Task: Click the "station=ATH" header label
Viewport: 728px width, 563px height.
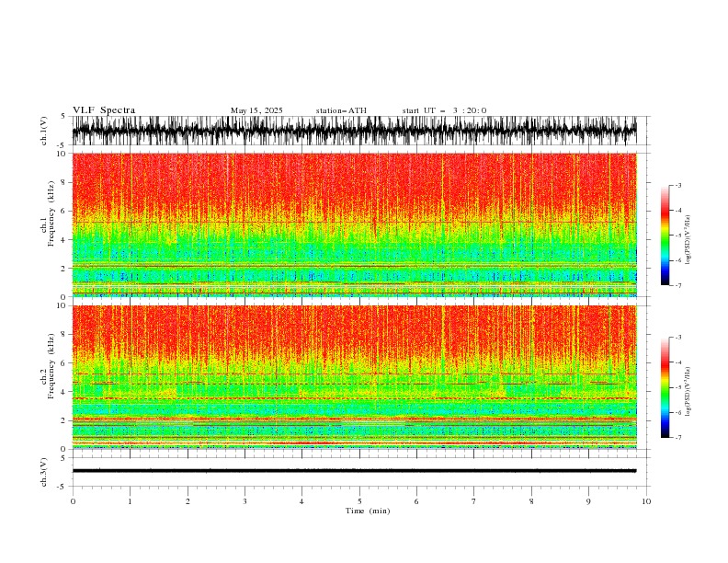Action: coord(341,110)
